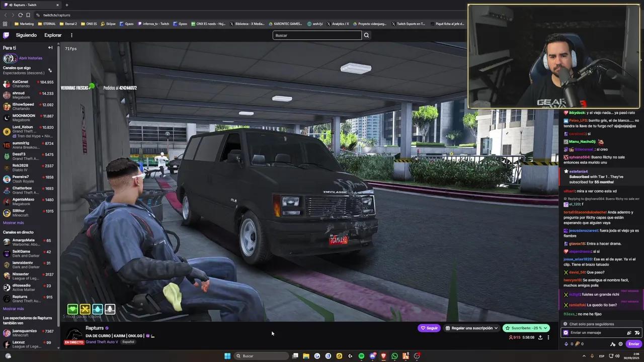The height and width of the screenshot is (362, 644).
Task: Open IShowSpeed channel in sidebar
Action: click(29, 106)
